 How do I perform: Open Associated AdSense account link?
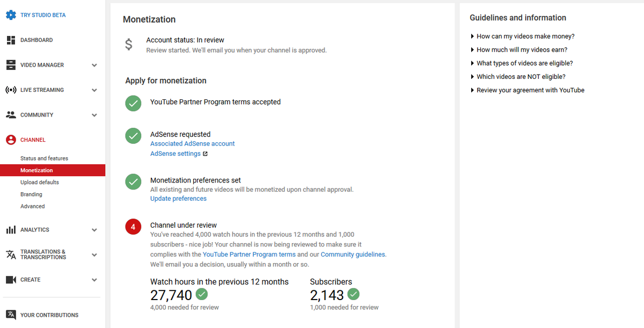click(x=193, y=144)
